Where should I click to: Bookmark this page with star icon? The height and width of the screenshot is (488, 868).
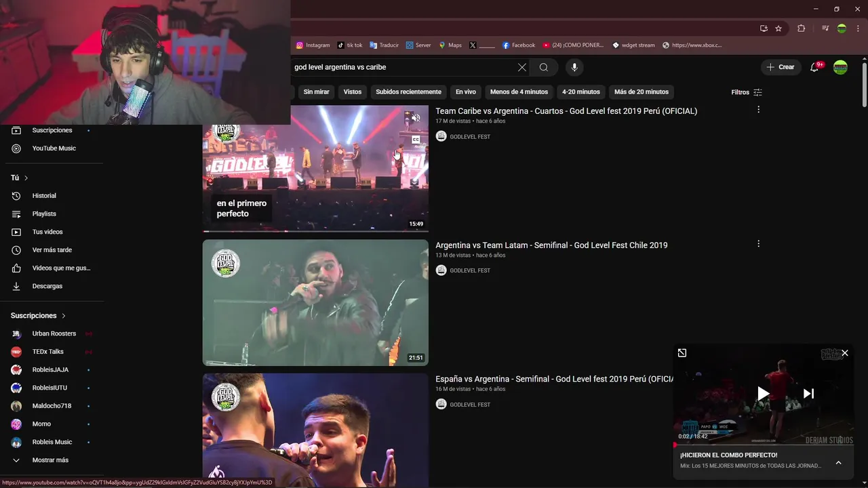pos(778,28)
